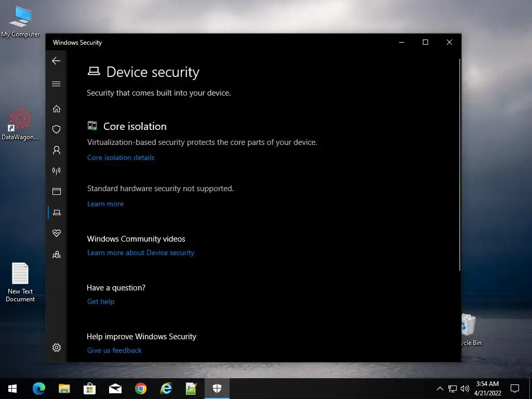Viewport: 532px width, 399px height.
Task: Minimize the Windows Security window
Action: [402, 42]
